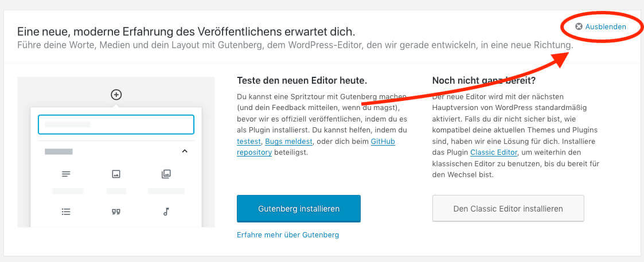Collapse the block section with chevron
Screen dimensions: 644x262
coord(185,151)
